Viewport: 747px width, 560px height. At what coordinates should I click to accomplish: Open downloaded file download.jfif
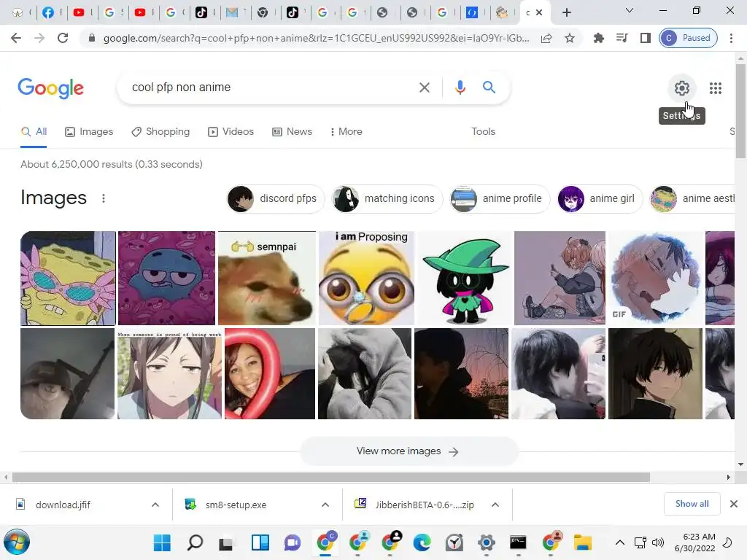tap(63, 505)
